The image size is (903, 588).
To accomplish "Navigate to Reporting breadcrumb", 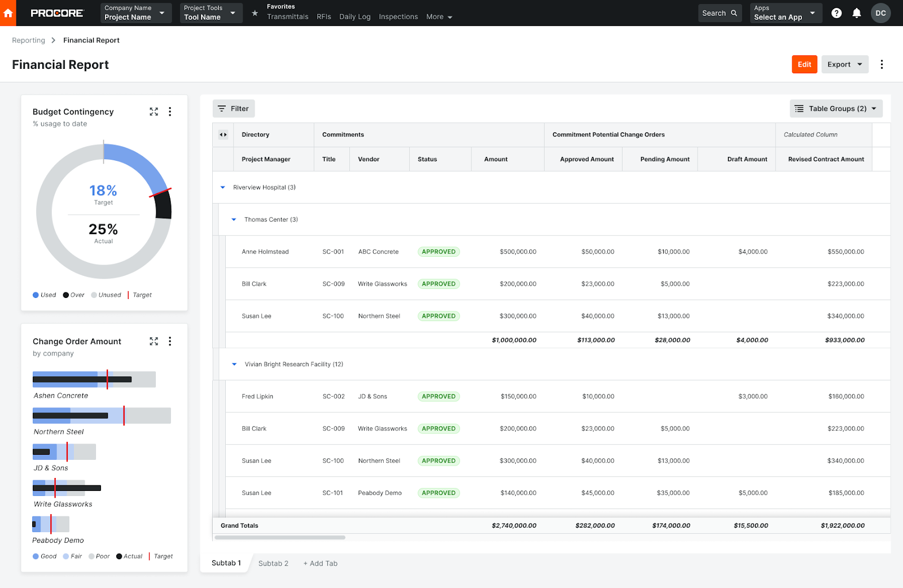I will pos(28,40).
